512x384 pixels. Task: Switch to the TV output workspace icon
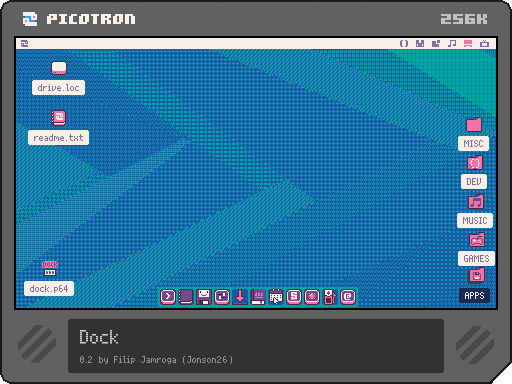tap(484, 43)
